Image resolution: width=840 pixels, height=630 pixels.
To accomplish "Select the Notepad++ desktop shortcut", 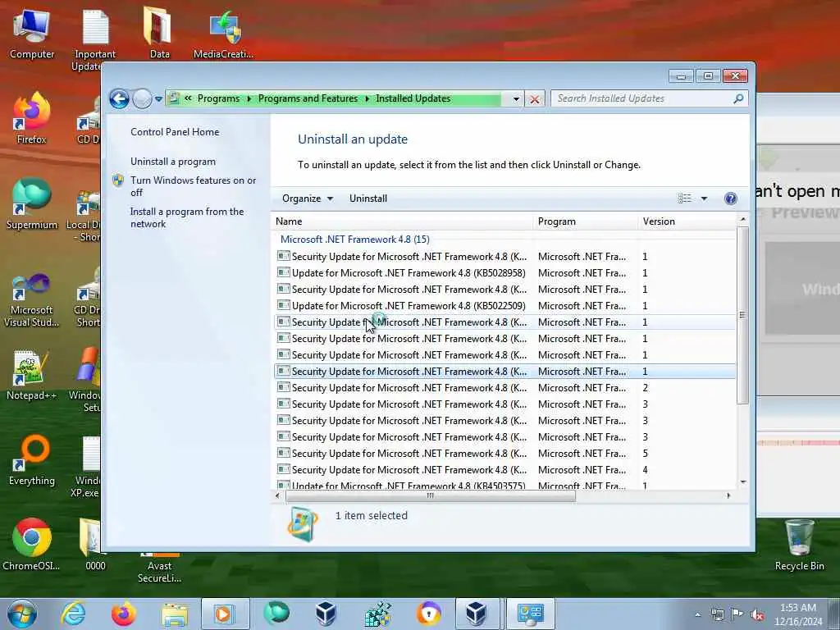I will tap(31, 375).
